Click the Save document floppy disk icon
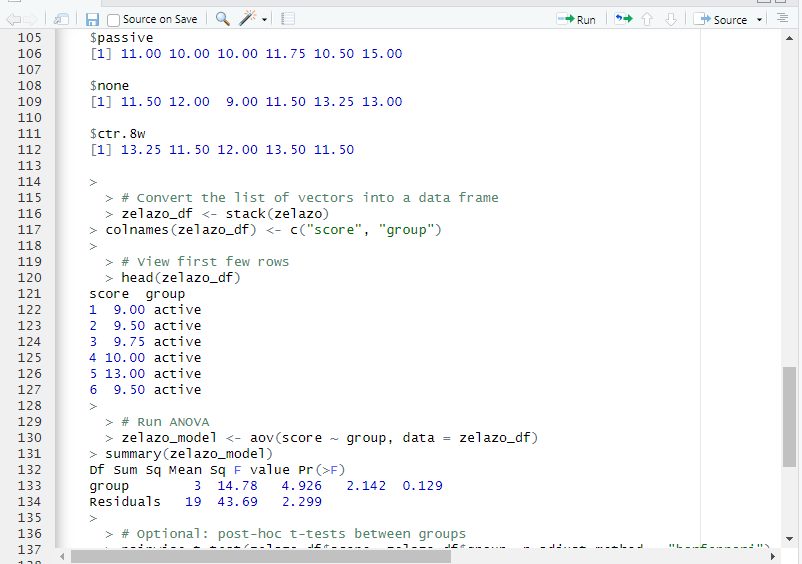802x564 pixels. click(92, 19)
